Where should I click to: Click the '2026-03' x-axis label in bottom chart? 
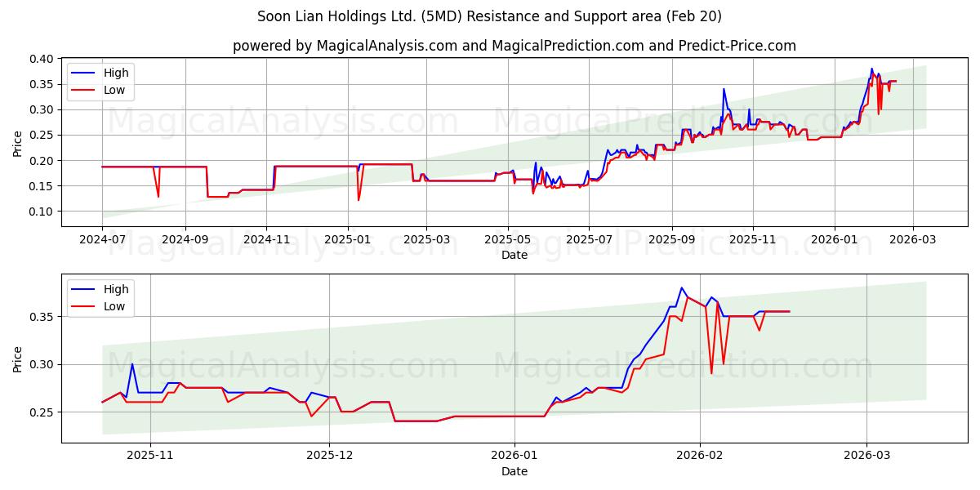tap(867, 457)
